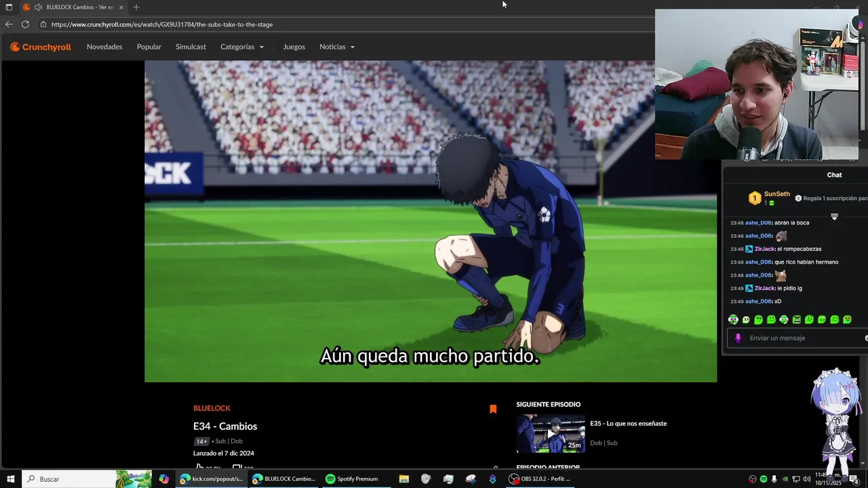
Task: Open the tab actions menu icon
Action: click(x=9, y=7)
